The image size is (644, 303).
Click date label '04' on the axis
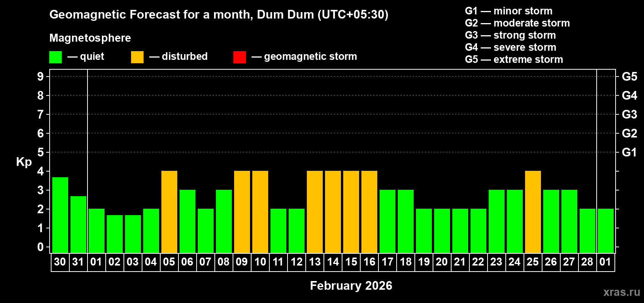151,262
